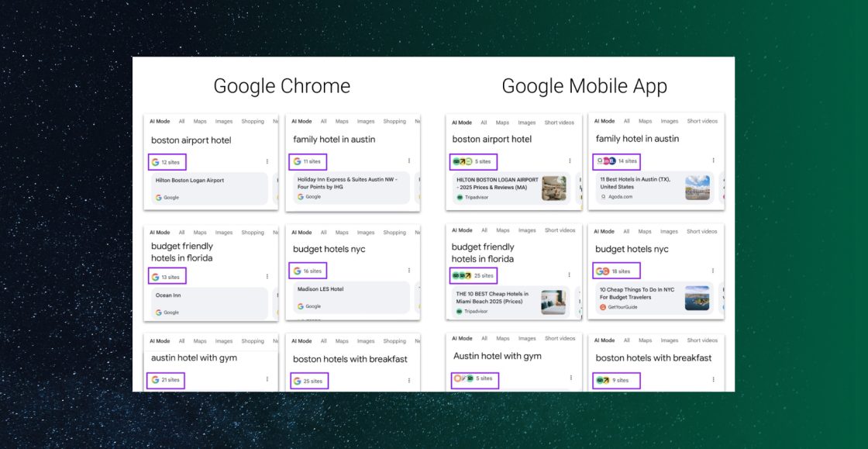
Task: Open the 9 sites sources chip
Action: (617, 380)
